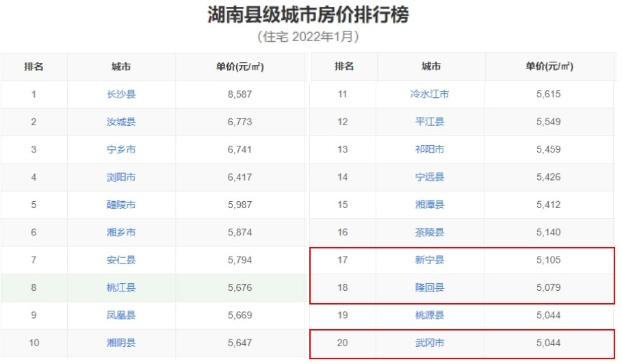
Task: Open the 祁阳市 city link
Action: pos(430,149)
